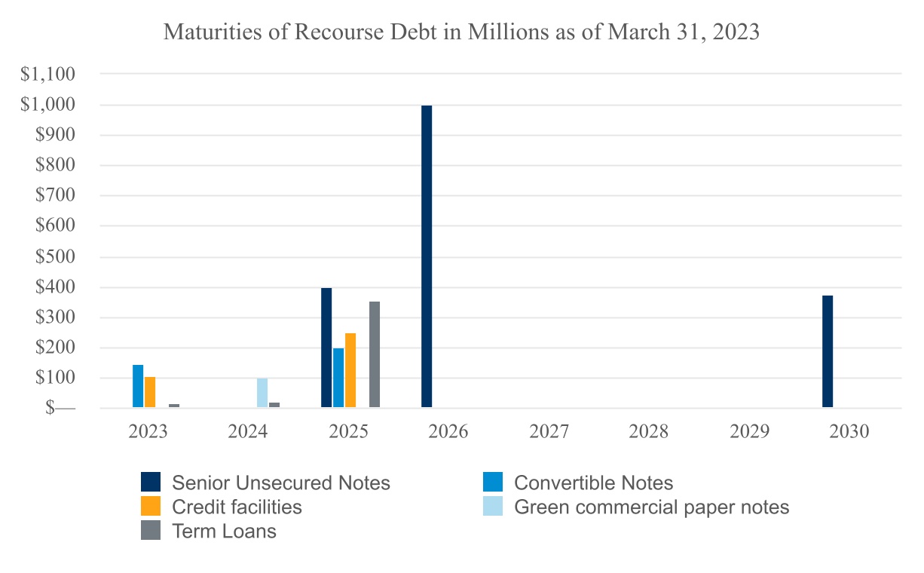
Task: Select the orange 2023 Credit facilities bar
Action: point(150,392)
